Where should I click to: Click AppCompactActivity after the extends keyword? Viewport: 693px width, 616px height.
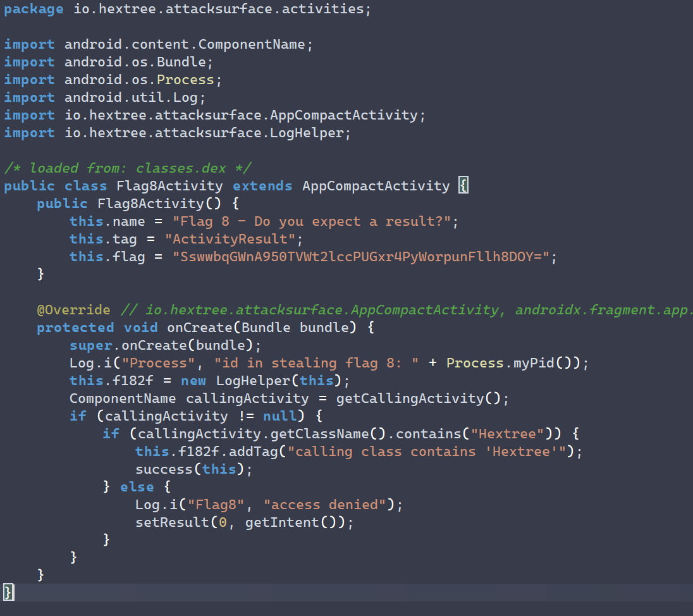point(376,186)
